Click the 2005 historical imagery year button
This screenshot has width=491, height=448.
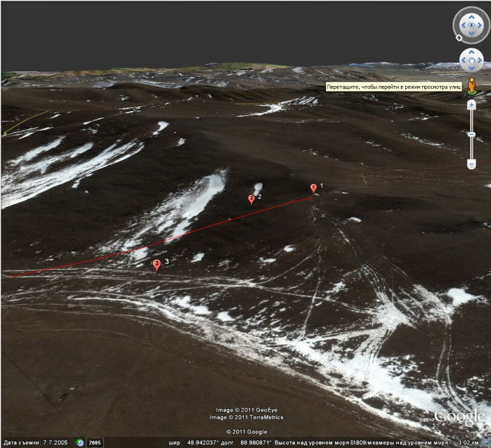[95, 442]
